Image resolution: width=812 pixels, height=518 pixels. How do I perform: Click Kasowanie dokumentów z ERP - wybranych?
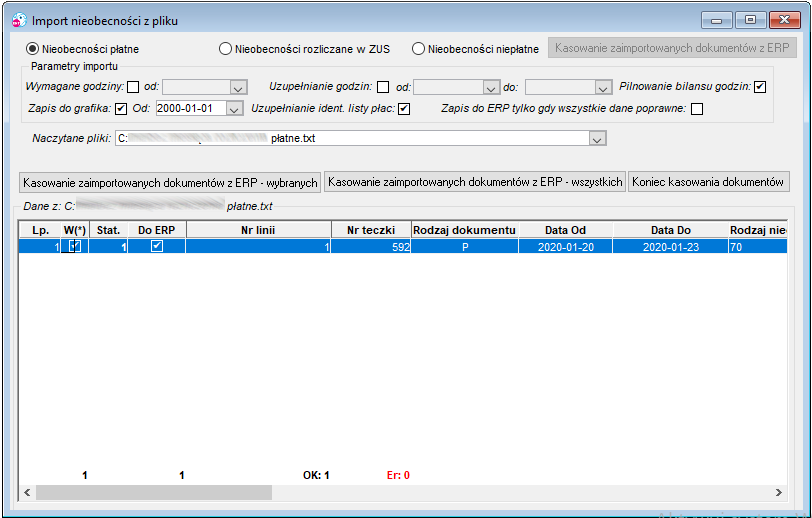(x=170, y=183)
